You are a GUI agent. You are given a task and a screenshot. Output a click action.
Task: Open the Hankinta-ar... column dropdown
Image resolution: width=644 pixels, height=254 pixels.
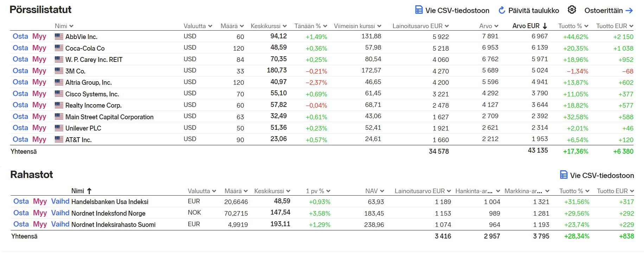pos(498,191)
